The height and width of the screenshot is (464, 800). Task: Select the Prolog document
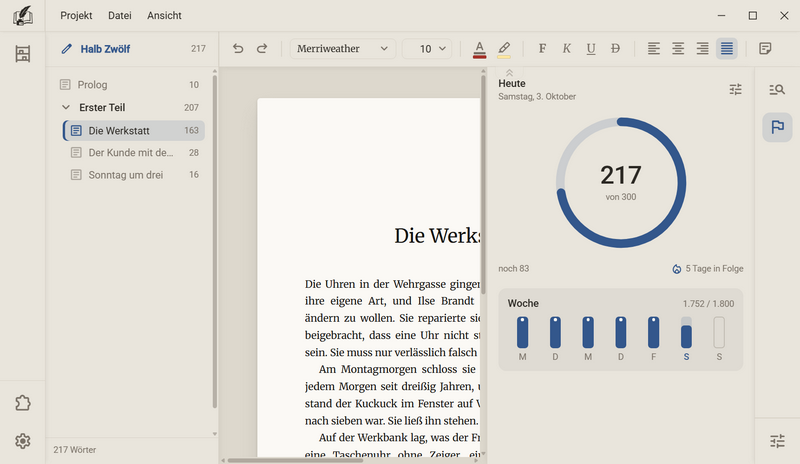pyautogui.click(x=132, y=85)
